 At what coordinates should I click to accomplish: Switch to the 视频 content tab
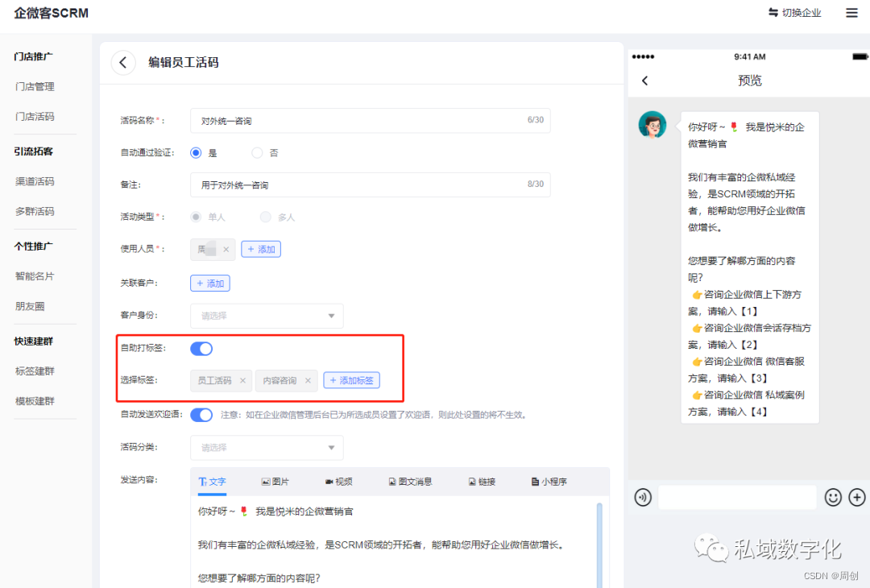click(x=338, y=482)
